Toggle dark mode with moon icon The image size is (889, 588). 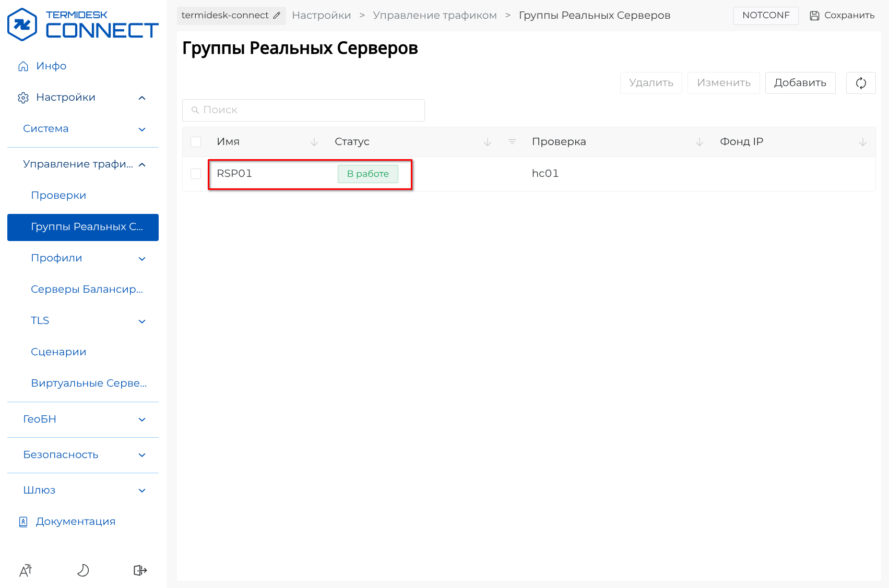click(x=83, y=570)
